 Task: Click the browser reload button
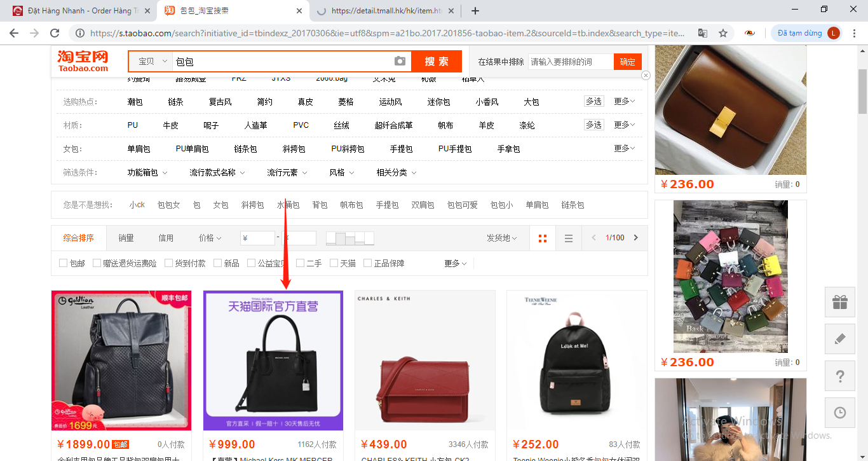[55, 33]
